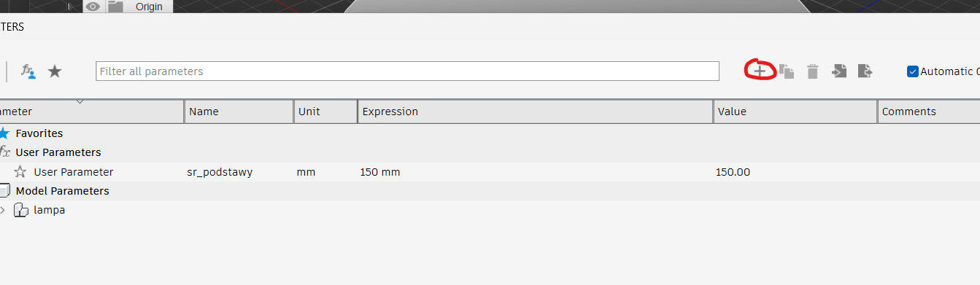This screenshot has width=980, height=285.
Task: Expand the lampa tree node arrow
Action: pos(3,210)
